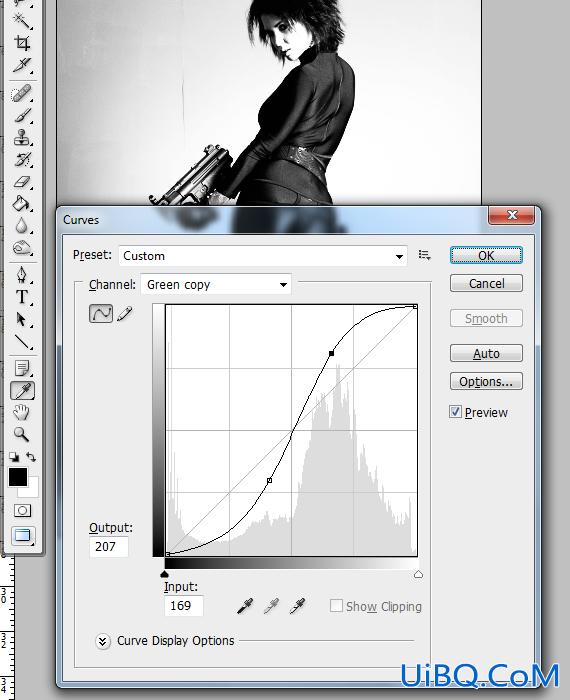Viewport: 570px width, 700px height.
Task: Select the Type tool
Action: tap(21, 297)
